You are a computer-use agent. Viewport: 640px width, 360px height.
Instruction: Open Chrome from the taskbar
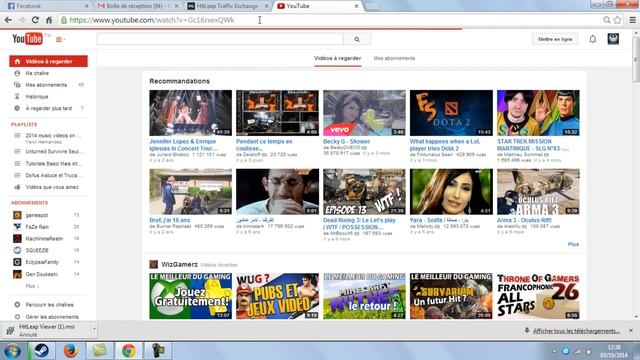tap(129, 351)
